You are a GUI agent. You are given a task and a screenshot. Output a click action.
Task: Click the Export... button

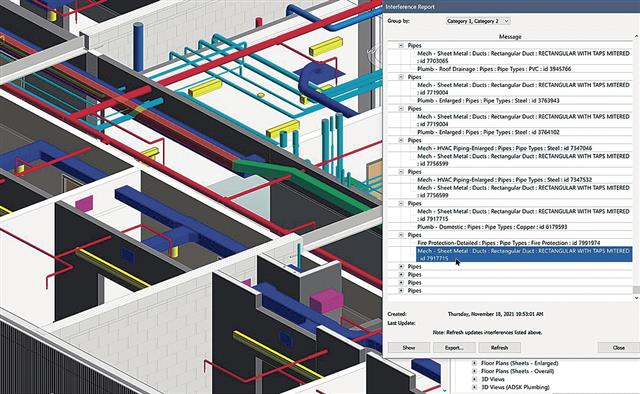click(454, 347)
